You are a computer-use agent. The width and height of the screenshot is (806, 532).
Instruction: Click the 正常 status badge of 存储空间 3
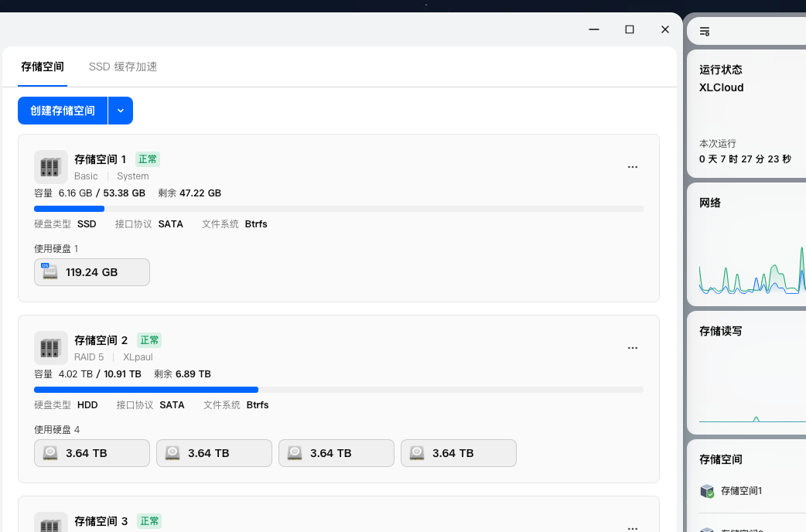point(149,521)
